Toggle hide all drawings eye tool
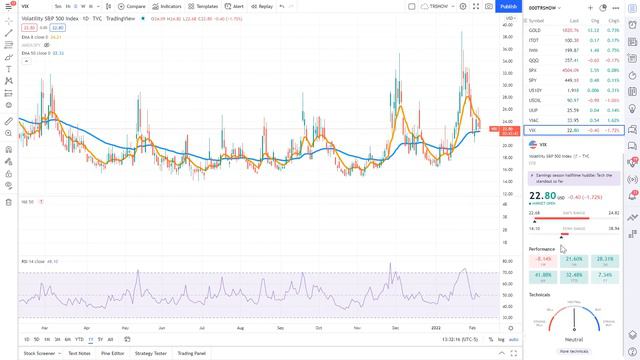The height and width of the screenshot is (360, 640). (9, 186)
